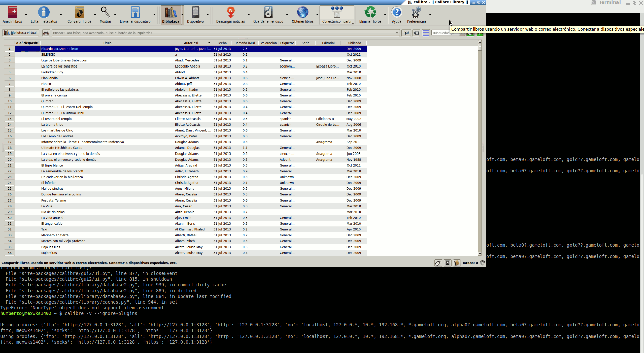Expand the Añadir libros dropdown arrow
Image resolution: width=644 pixels, height=353 pixels.
(26, 15)
